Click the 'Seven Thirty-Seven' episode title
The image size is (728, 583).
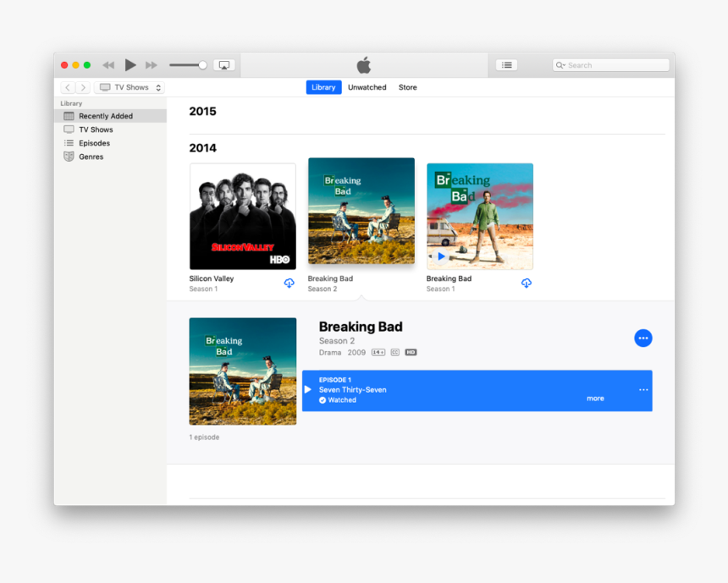point(352,390)
